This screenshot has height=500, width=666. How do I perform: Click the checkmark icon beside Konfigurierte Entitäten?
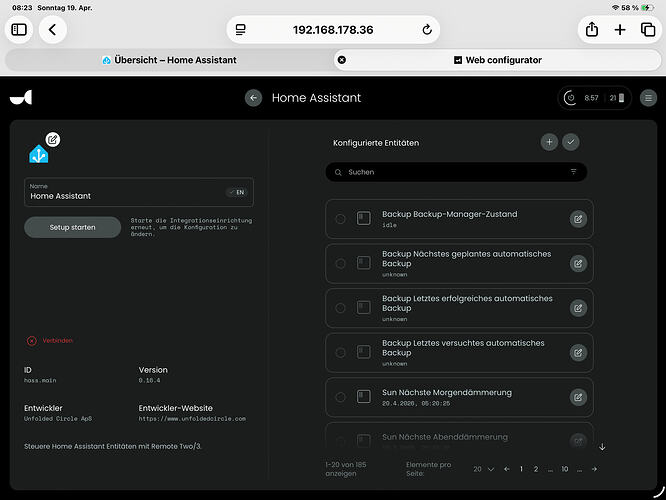click(571, 142)
